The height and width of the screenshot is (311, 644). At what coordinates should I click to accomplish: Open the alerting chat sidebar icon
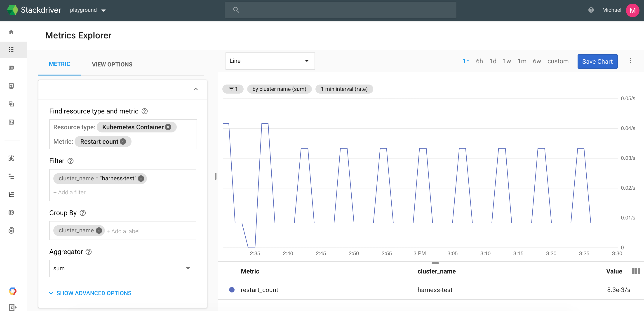(11, 68)
